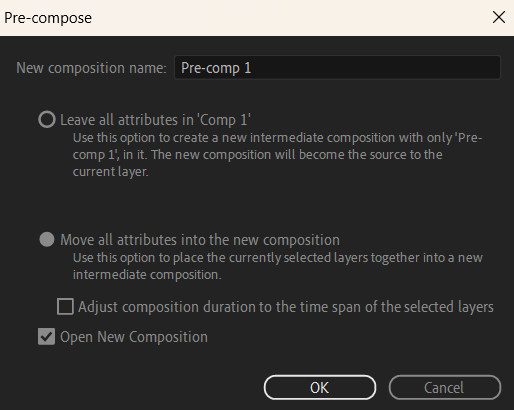The image size is (514, 410).
Task: Click the 'Use this option to create' description text
Action: pyautogui.click(x=277, y=155)
